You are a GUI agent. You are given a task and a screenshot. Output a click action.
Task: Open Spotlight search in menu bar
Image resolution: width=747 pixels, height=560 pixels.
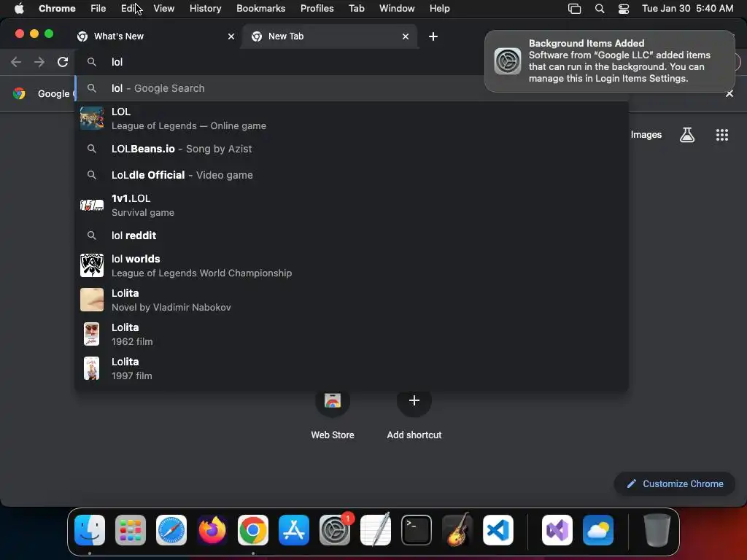pyautogui.click(x=600, y=9)
